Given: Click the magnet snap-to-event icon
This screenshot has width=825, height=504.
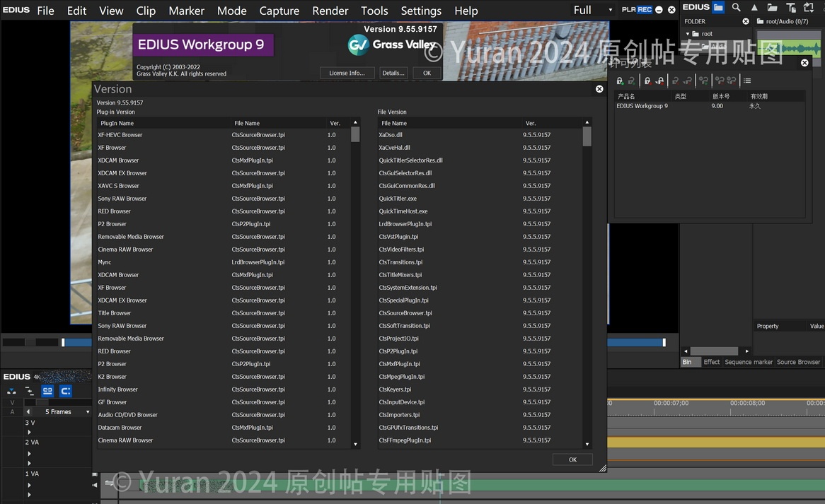Looking at the screenshot, I should coord(66,391).
